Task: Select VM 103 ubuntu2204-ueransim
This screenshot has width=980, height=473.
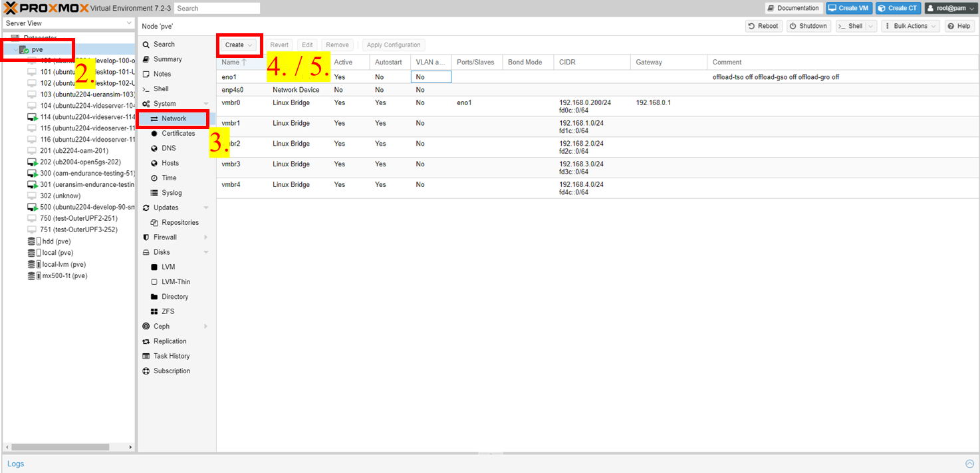Action: click(80, 94)
